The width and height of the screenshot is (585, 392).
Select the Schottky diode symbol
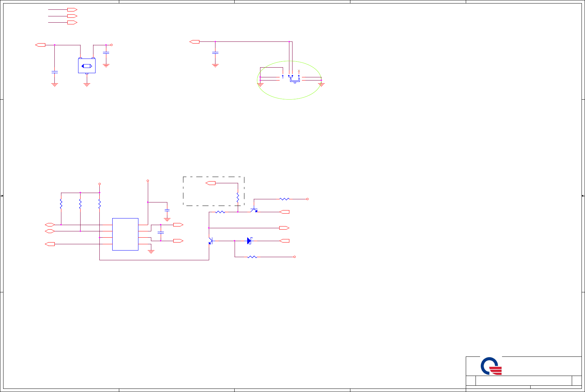click(x=249, y=241)
